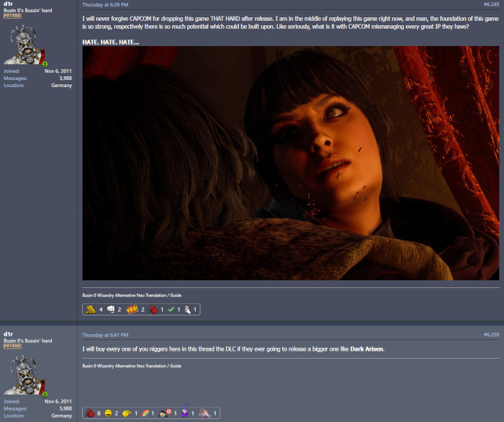Screen dimensions: 504x422
Task: Click the green online status badge on second avatar
Action: (45, 395)
